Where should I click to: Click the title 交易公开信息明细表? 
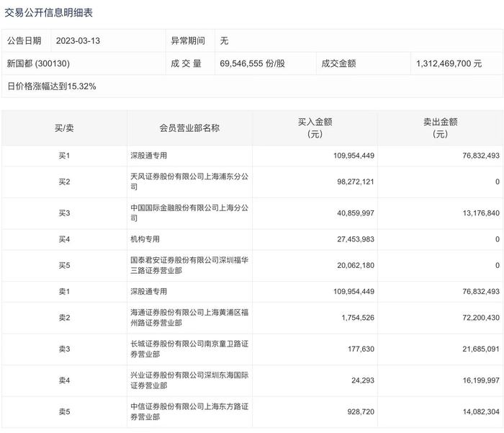(x=48, y=12)
